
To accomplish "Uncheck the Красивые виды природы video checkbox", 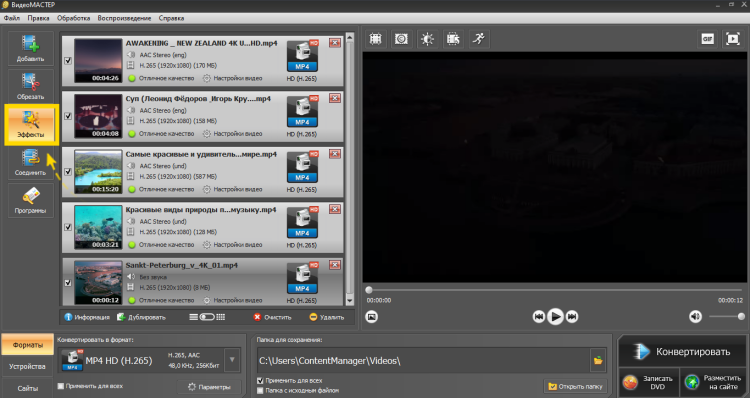I will tap(68, 227).
